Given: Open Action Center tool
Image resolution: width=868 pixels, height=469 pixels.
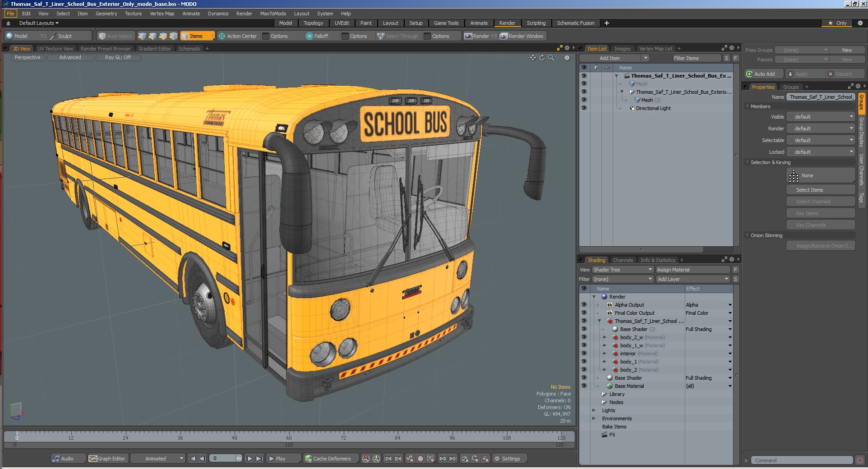Looking at the screenshot, I should pyautogui.click(x=237, y=36).
